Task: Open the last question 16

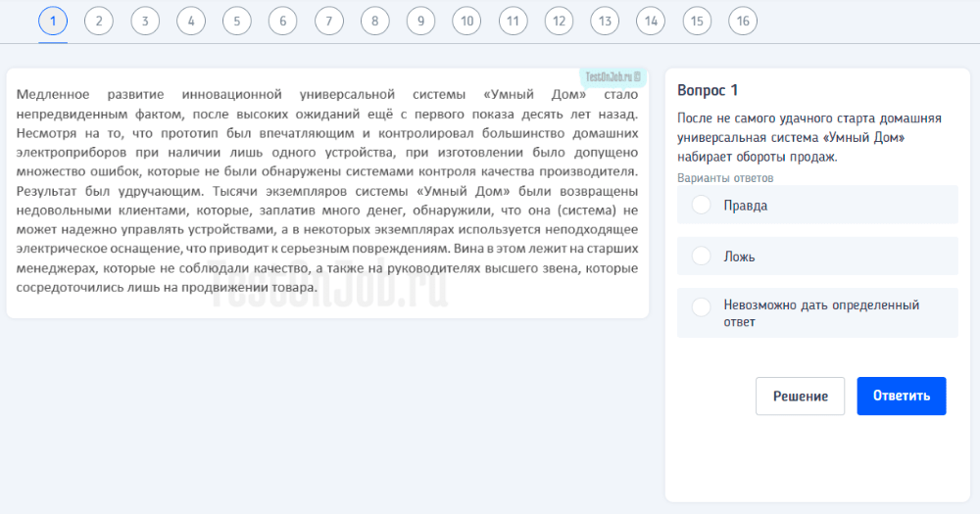Action: pos(743,22)
